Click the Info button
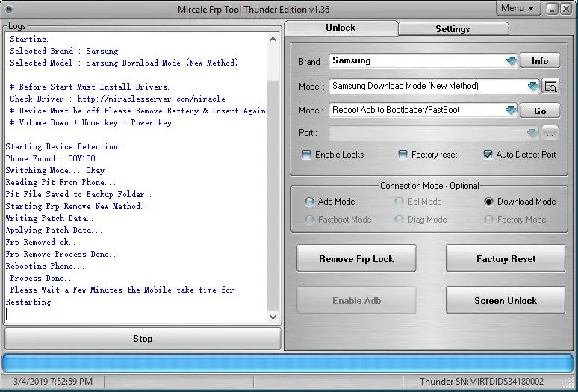The image size is (578, 392). 540,60
